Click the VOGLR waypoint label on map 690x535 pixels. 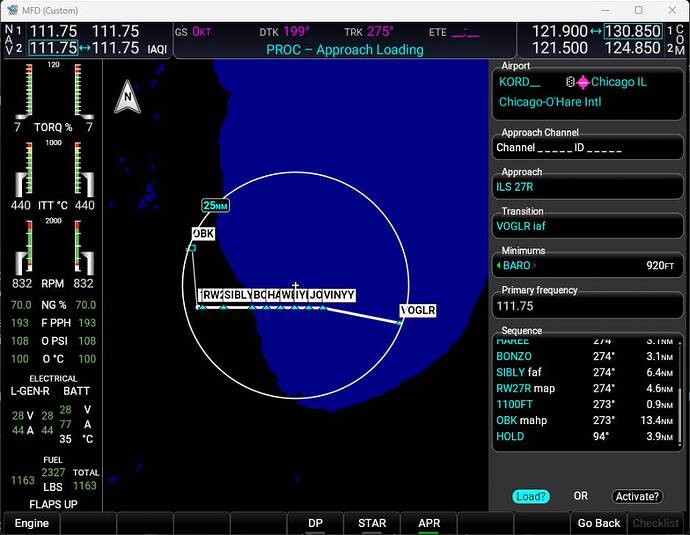[x=418, y=311]
